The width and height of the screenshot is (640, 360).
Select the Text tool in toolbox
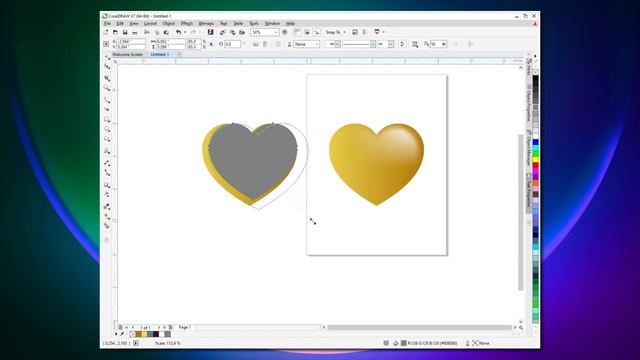(107, 151)
